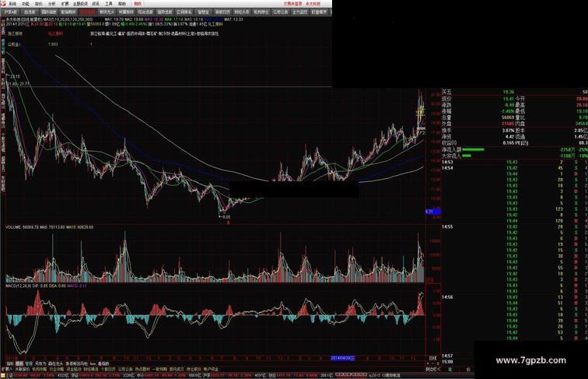Open the 工具 menu
The image size is (588, 379).
pyautogui.click(x=109, y=4)
